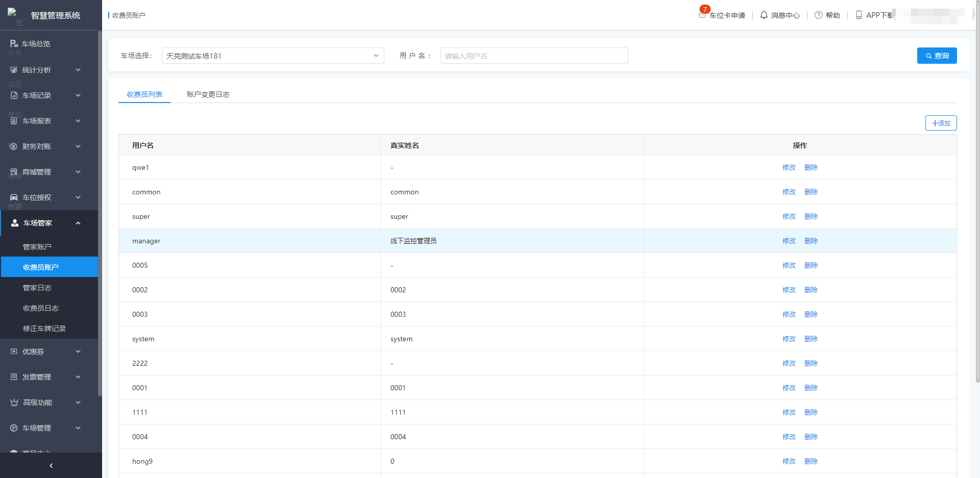Click the 消息中心 bell icon
980x478 pixels.
coord(764,15)
